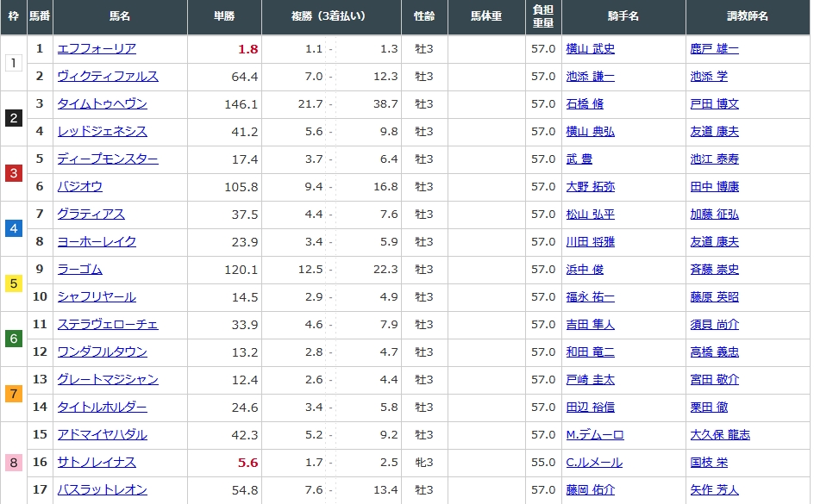View trainer 矢作 芳人's profile
814x504 pixels.
click(x=714, y=490)
